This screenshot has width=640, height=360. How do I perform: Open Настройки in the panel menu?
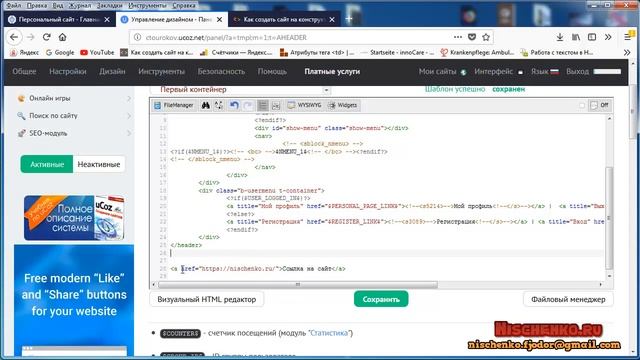coord(68,71)
